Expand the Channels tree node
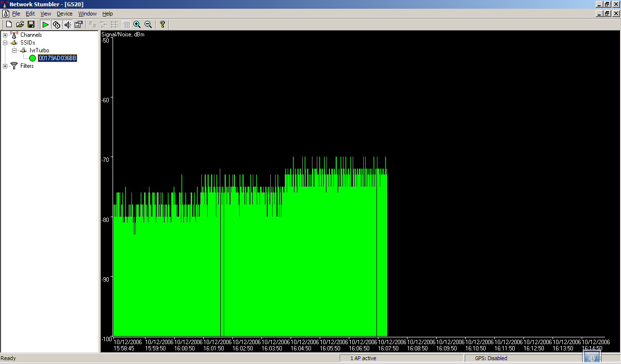Screen dimensions: 621x364 click(x=5, y=35)
